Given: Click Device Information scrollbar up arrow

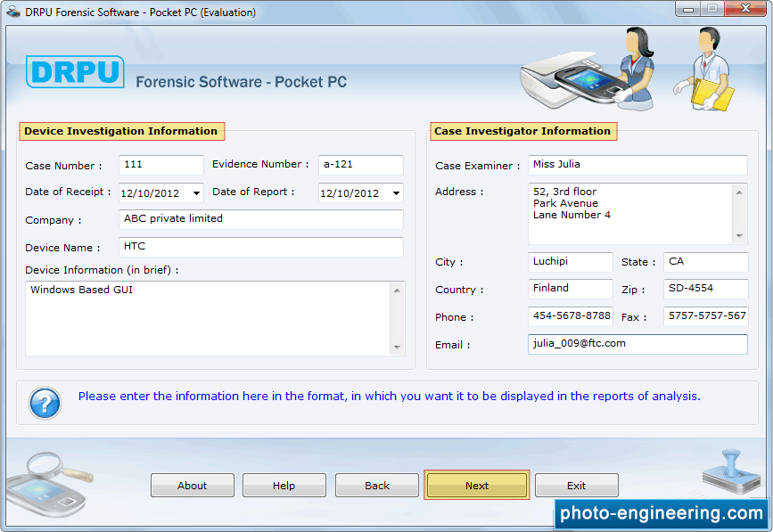Looking at the screenshot, I should [397, 291].
